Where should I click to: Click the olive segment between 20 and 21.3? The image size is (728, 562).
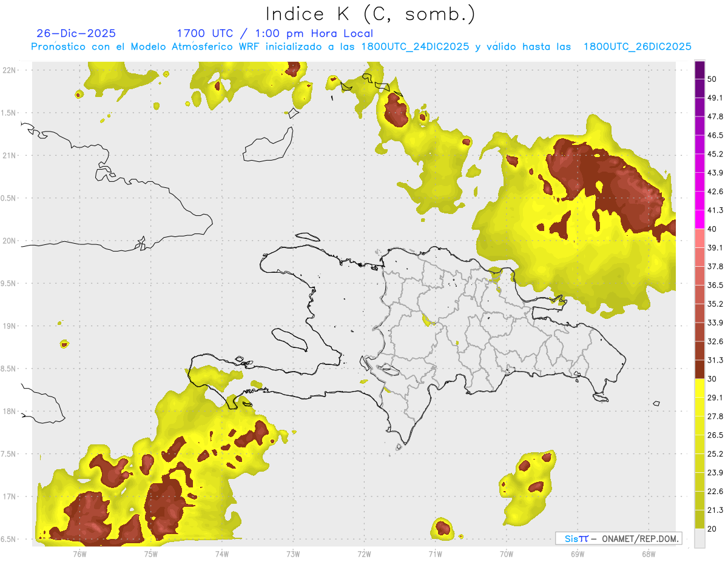click(x=700, y=519)
